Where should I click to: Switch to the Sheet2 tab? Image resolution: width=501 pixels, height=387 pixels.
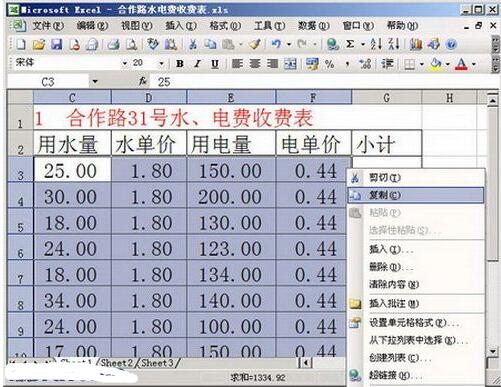click(x=117, y=363)
